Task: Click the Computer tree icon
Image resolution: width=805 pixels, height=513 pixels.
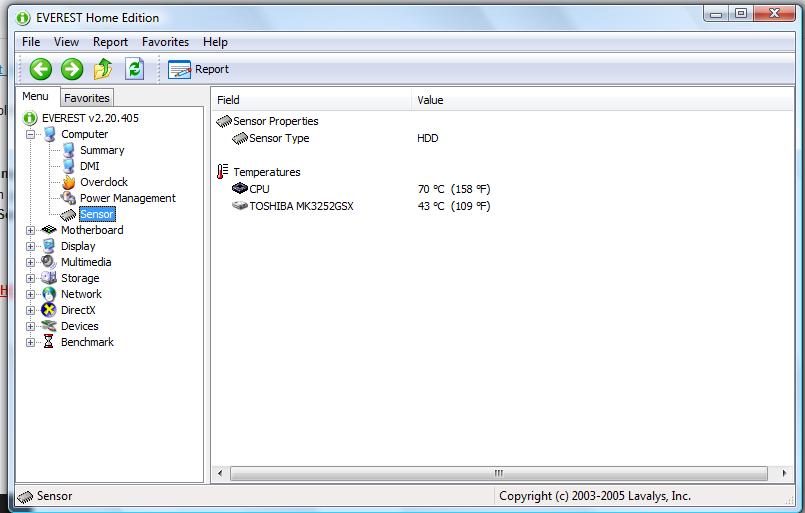Action: tap(49, 134)
